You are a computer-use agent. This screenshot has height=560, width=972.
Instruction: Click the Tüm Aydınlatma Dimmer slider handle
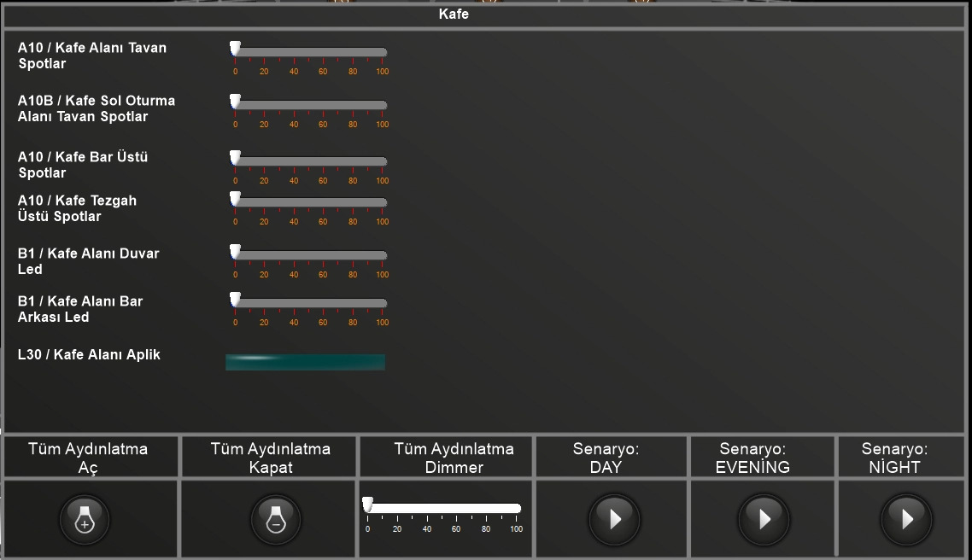click(367, 505)
